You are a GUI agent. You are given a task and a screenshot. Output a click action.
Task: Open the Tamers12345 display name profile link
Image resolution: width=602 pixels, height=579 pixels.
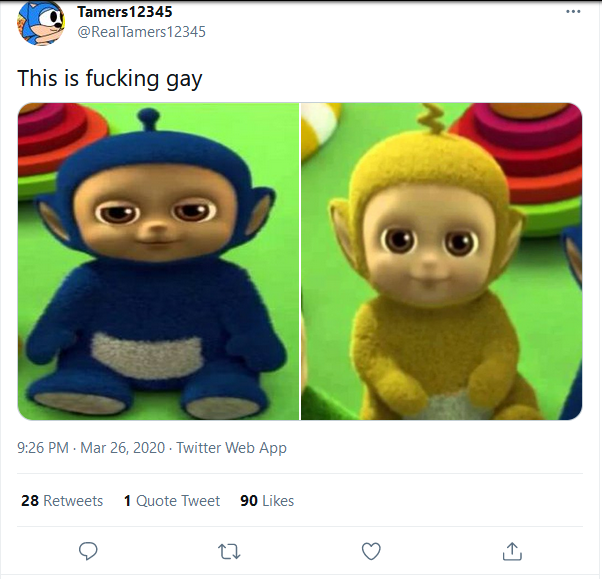[124, 12]
